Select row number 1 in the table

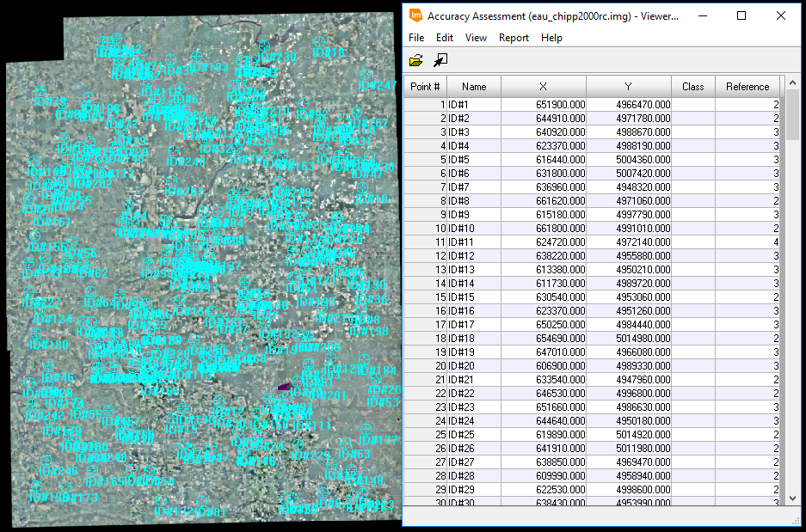pyautogui.click(x=425, y=105)
